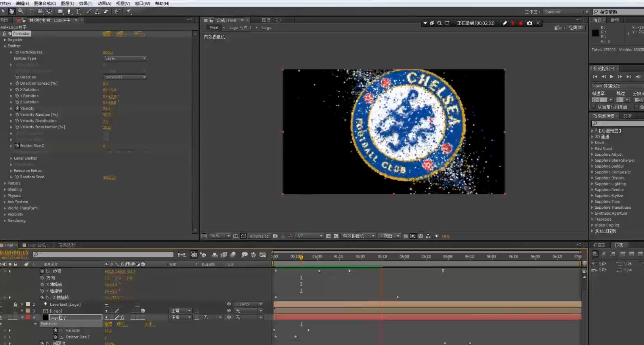Toggle the Particular fx enable icon

coord(5,34)
